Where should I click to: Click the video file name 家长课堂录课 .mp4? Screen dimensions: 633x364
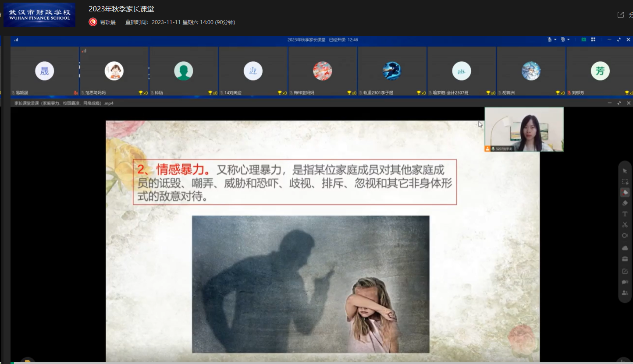point(64,103)
